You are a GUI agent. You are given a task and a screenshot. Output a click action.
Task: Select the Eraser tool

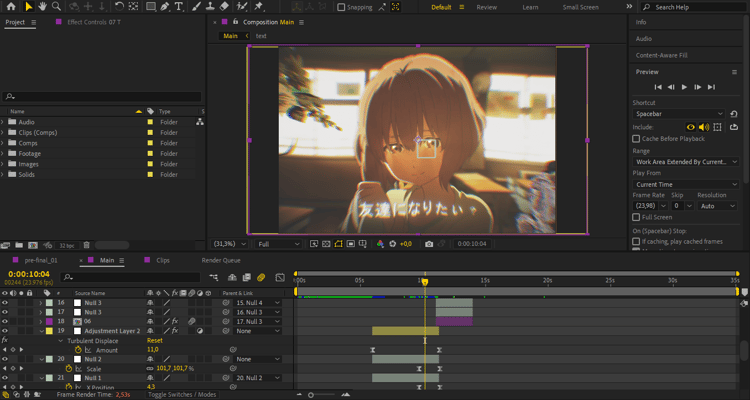click(x=224, y=7)
